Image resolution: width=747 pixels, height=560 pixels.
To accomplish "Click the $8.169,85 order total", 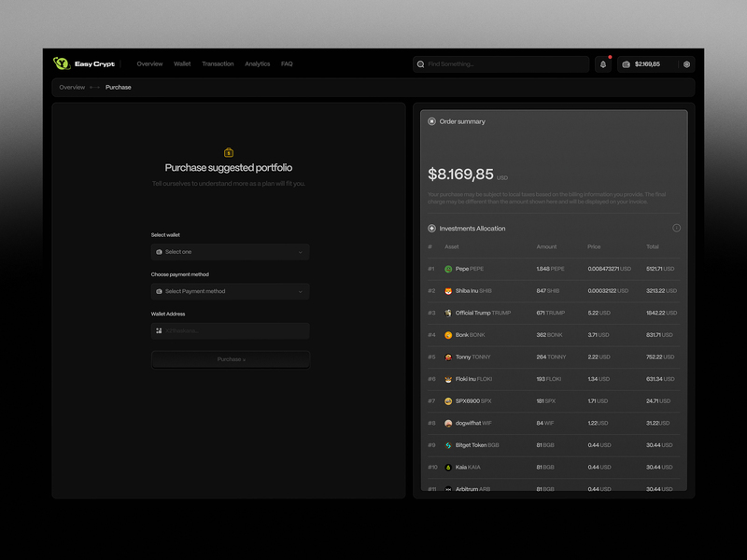I will [460, 175].
